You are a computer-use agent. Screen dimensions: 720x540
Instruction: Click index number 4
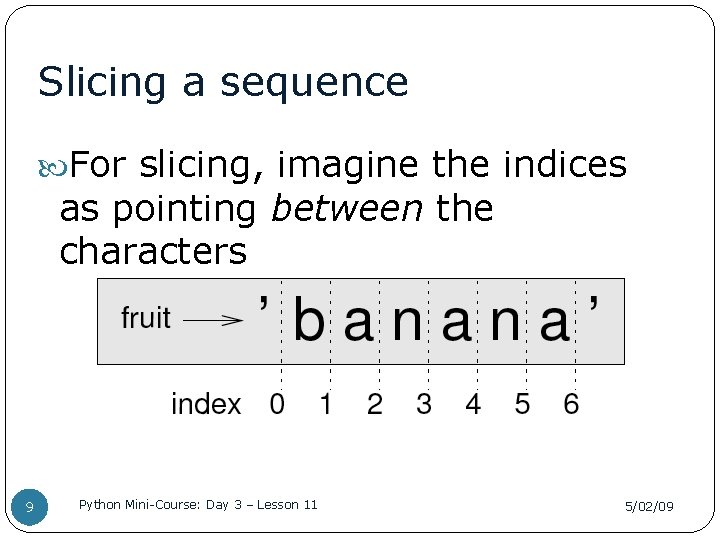click(473, 405)
